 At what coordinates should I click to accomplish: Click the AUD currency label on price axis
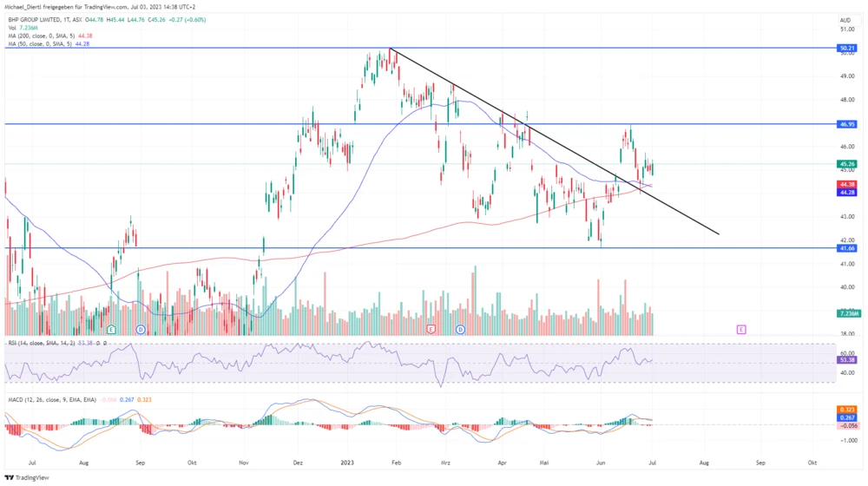tap(844, 19)
